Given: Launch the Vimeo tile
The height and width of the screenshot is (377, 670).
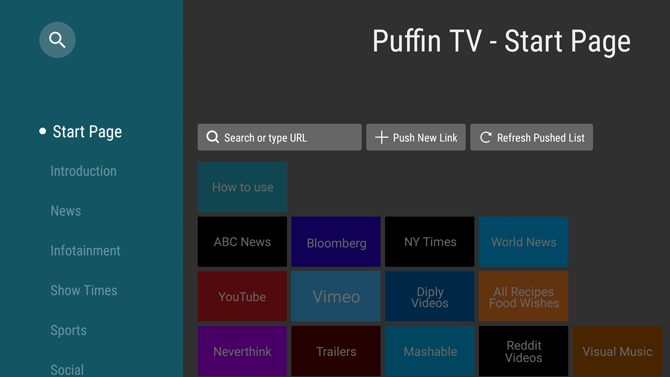Looking at the screenshot, I should (336, 296).
